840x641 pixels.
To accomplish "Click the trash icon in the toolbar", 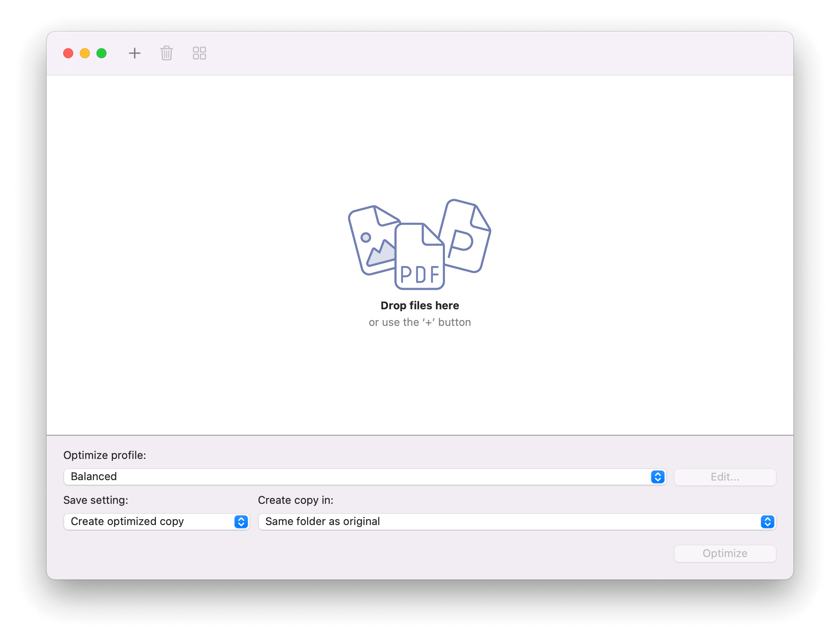I will pyautogui.click(x=166, y=53).
